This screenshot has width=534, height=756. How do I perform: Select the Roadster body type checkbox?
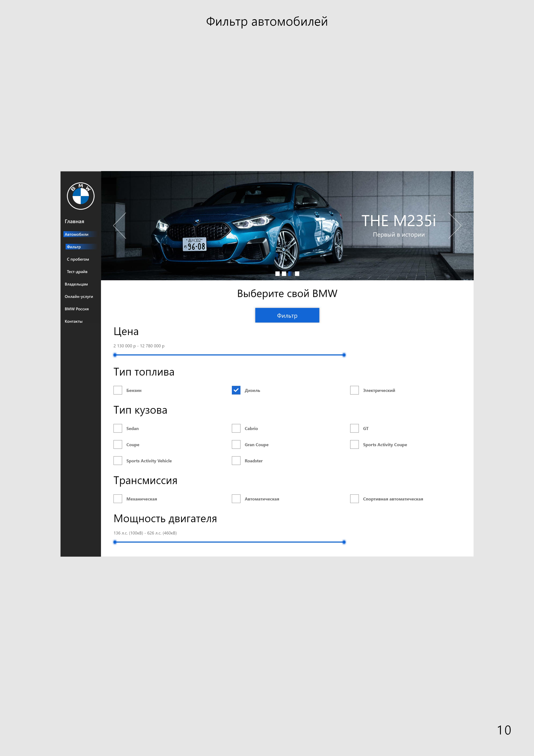point(236,461)
